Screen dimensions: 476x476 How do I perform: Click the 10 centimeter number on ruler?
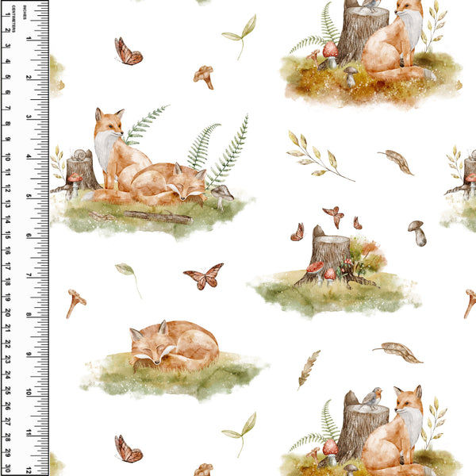(8, 158)
